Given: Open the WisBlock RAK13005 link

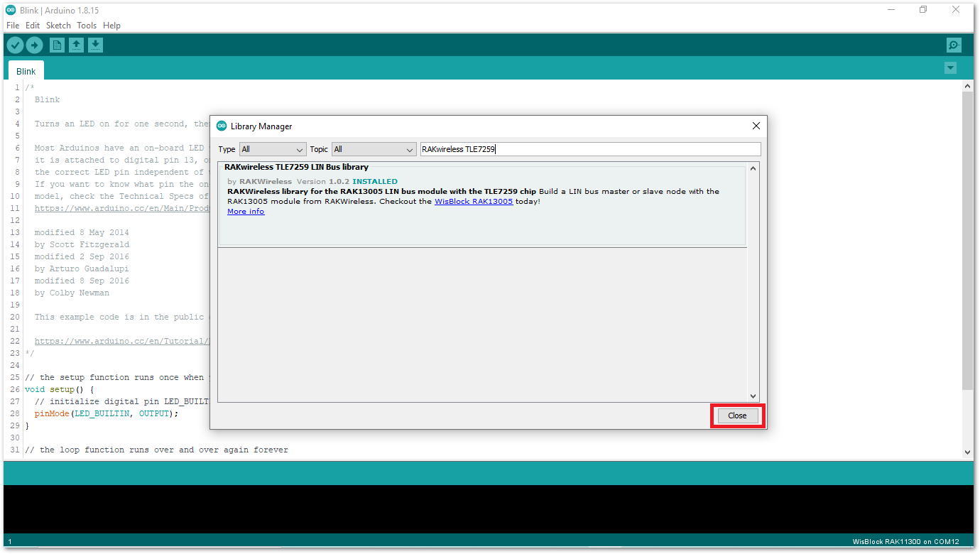Looking at the screenshot, I should [474, 202].
